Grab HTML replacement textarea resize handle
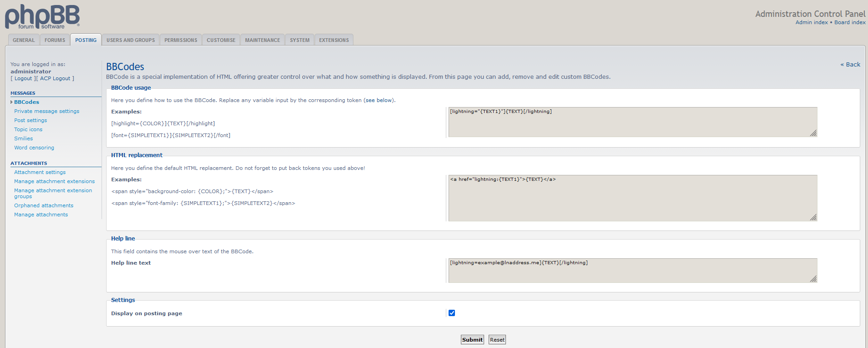Screen dimensions: 868x348 click(x=813, y=217)
